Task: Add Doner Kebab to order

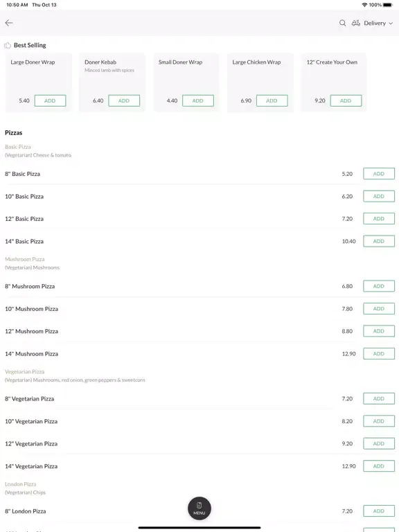Action: 124,100
